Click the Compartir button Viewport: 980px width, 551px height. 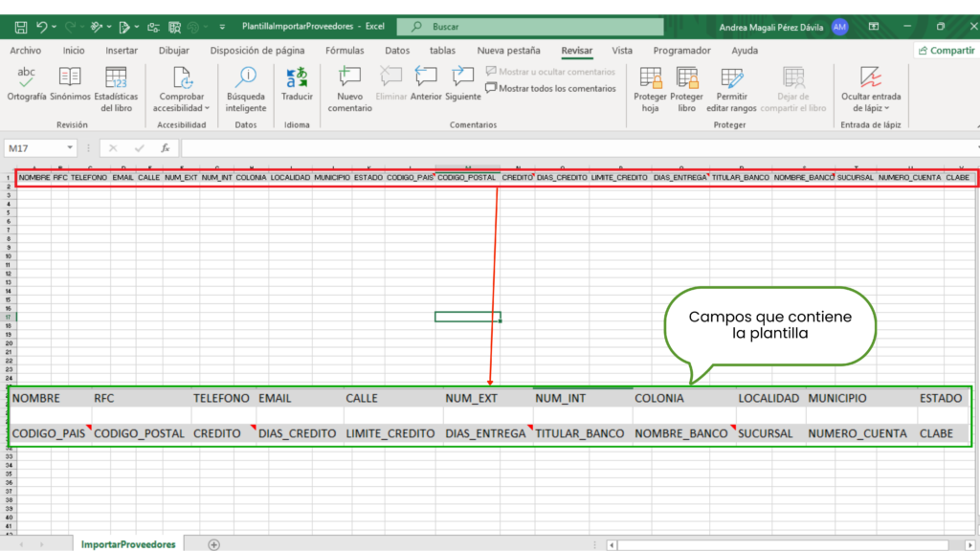946,51
